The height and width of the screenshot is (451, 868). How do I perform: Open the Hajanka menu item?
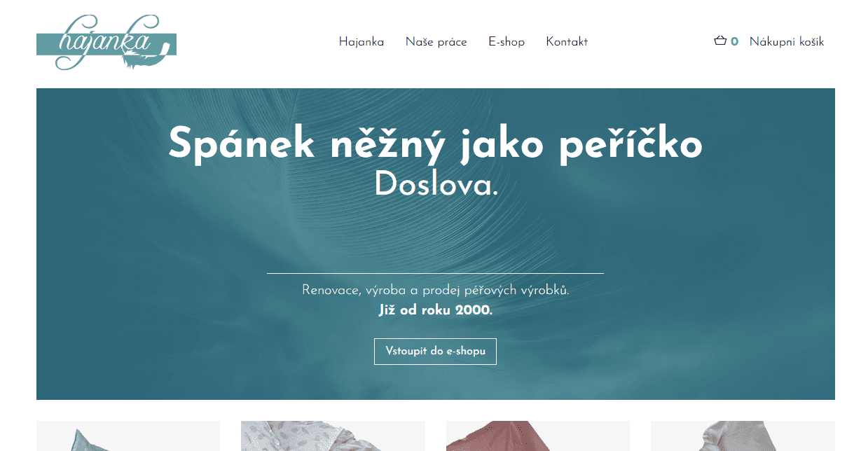[361, 42]
